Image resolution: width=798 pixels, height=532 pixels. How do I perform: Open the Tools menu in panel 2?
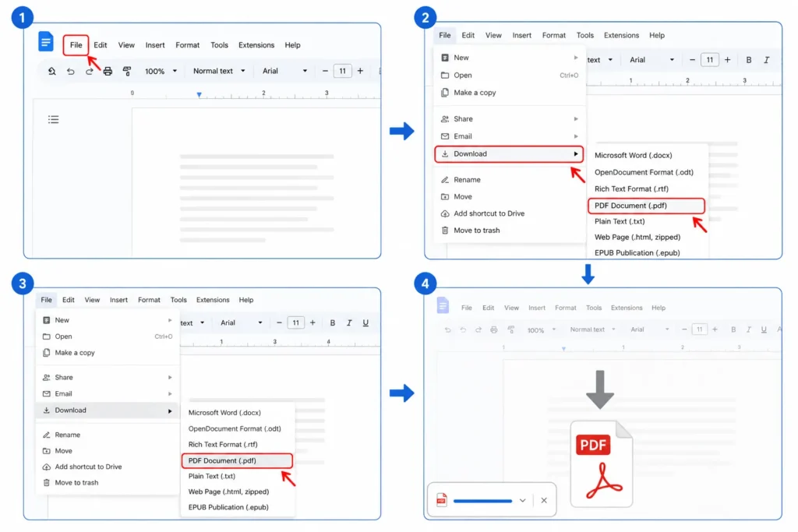click(x=584, y=36)
